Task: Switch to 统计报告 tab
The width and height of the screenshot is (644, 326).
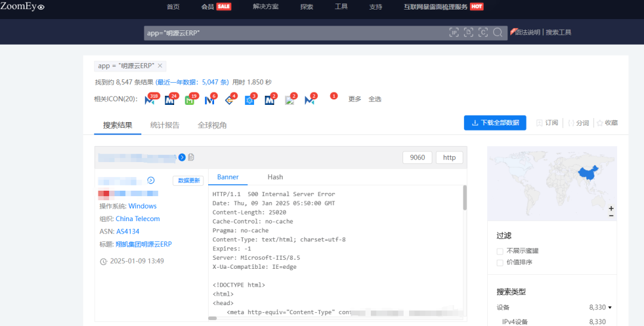Action: (x=165, y=125)
